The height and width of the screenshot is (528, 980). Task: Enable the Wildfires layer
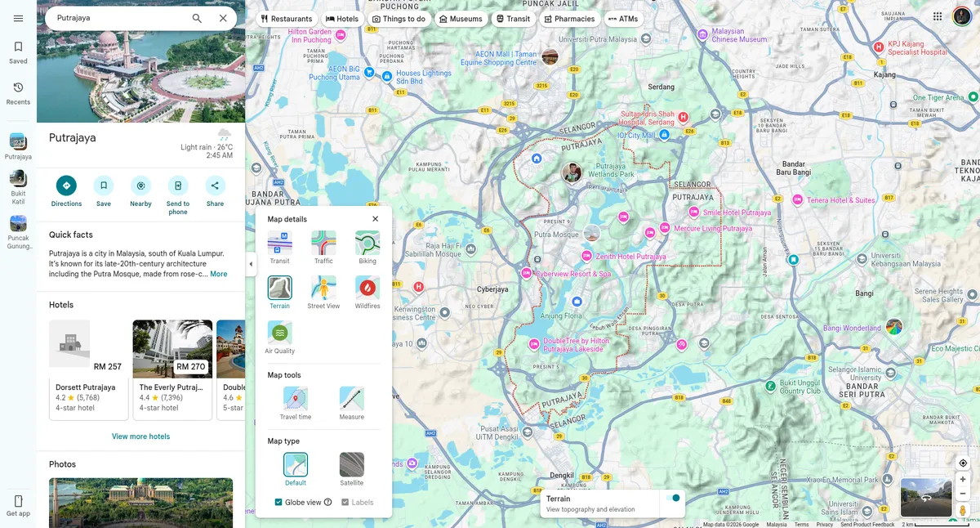click(367, 293)
